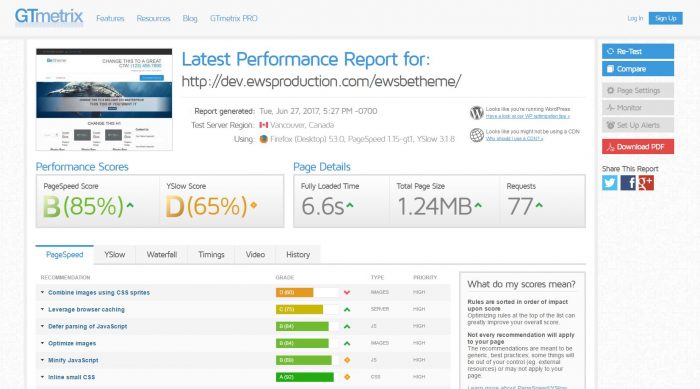This screenshot has width=700, height=389.
Task: Click the CDN globe icon
Action: (x=477, y=135)
